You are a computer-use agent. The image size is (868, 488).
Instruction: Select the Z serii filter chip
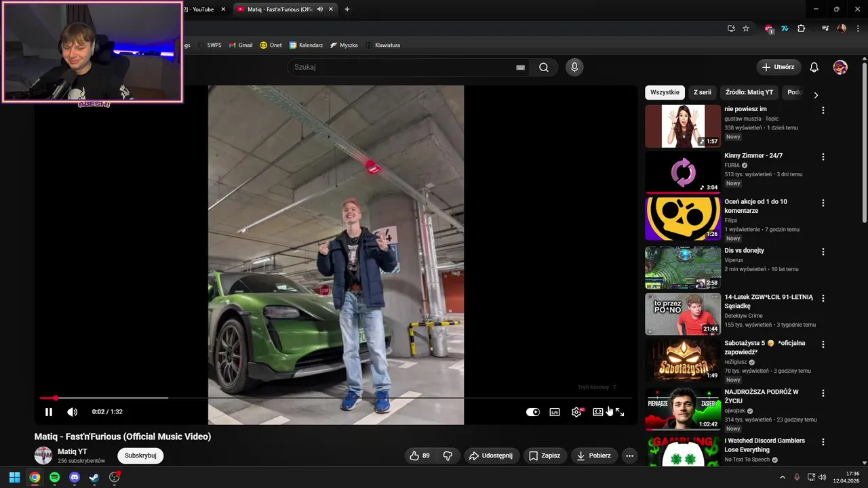point(703,92)
